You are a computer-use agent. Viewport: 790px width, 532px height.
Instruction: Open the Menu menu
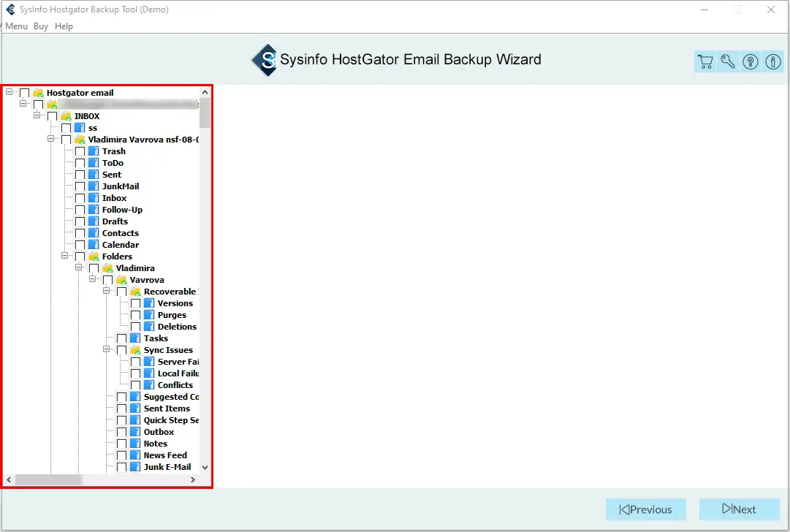[x=16, y=26]
